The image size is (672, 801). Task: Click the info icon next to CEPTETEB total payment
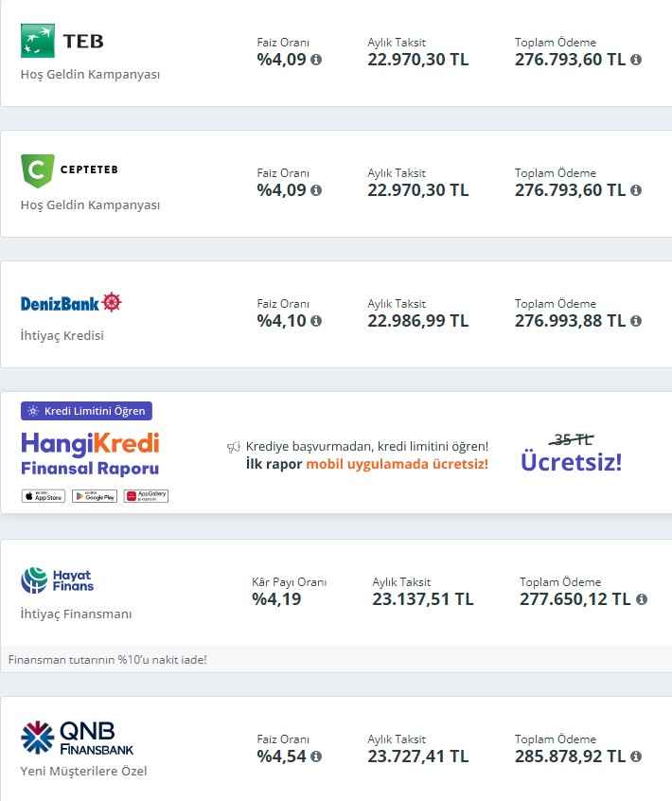(636, 189)
